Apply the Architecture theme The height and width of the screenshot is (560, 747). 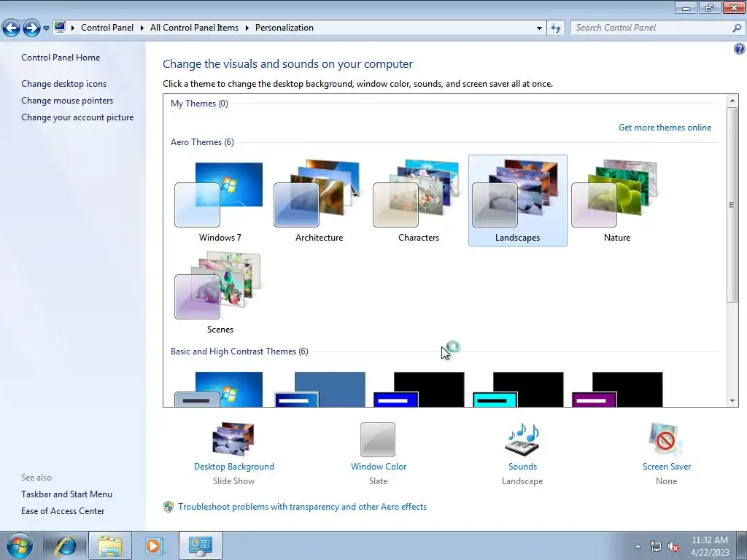(x=319, y=201)
